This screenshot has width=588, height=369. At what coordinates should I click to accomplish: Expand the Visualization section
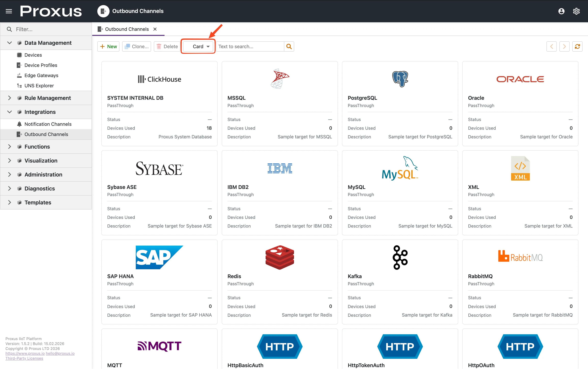tap(10, 161)
